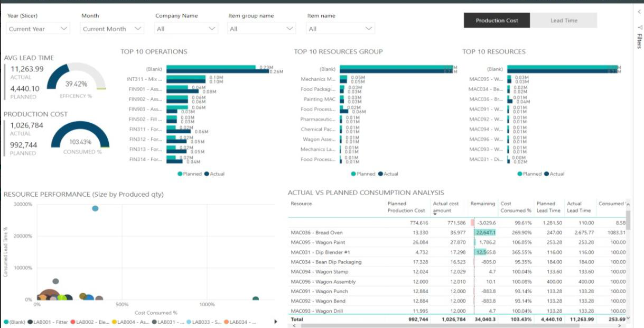Viewport: 644px width, 328px height.
Task: Click the table's scroll-up arrow
Action: coord(628,203)
